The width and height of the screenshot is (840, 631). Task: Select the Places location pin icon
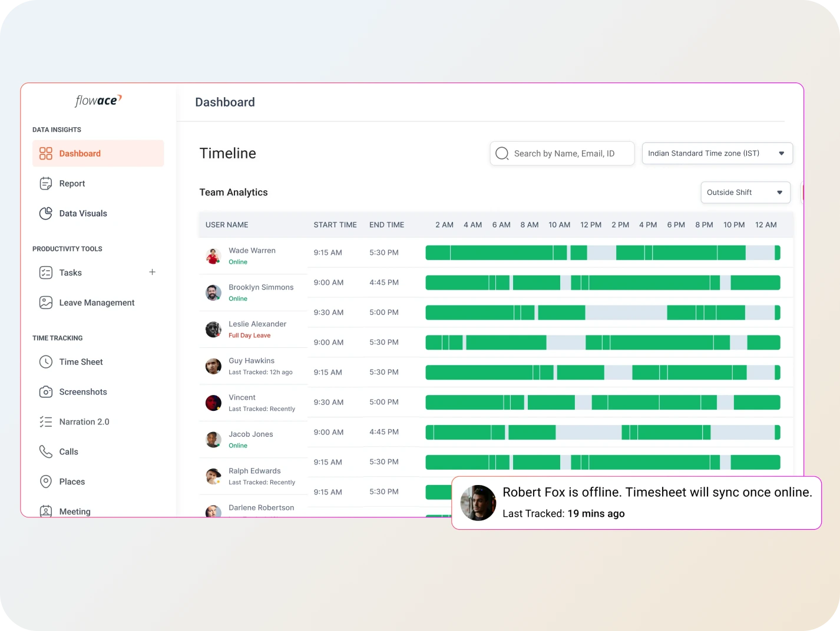[45, 481]
